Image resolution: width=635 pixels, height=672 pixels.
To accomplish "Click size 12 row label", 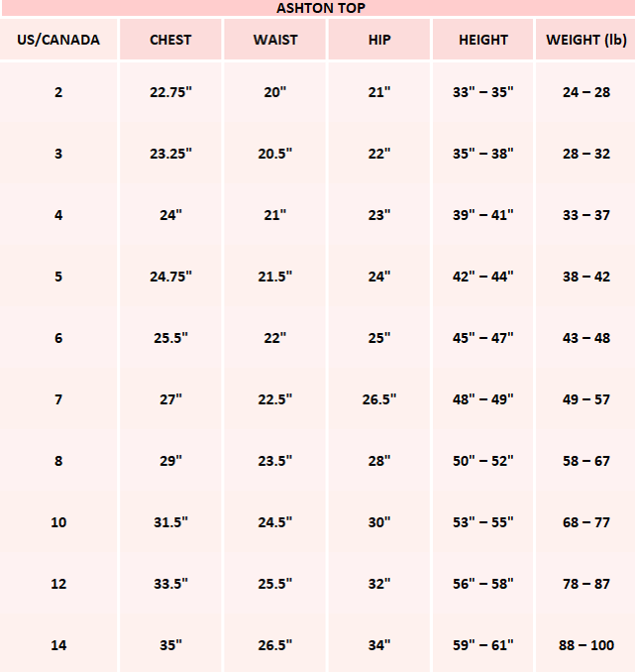I will [x=58, y=584].
